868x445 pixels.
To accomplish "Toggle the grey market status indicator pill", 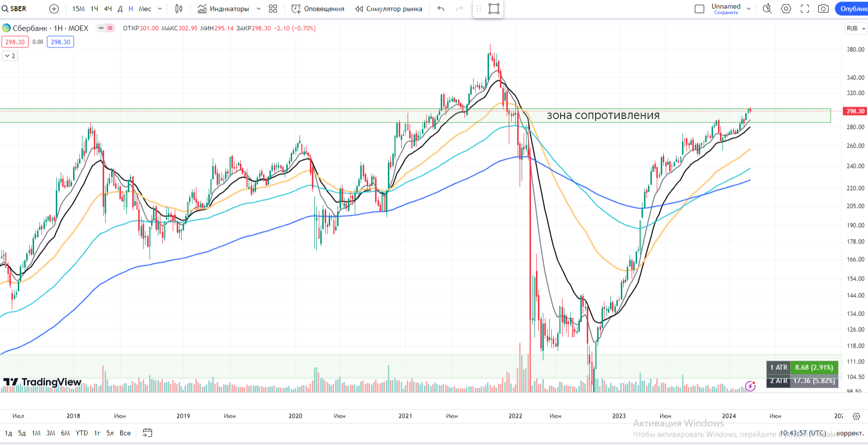I will [101, 28].
